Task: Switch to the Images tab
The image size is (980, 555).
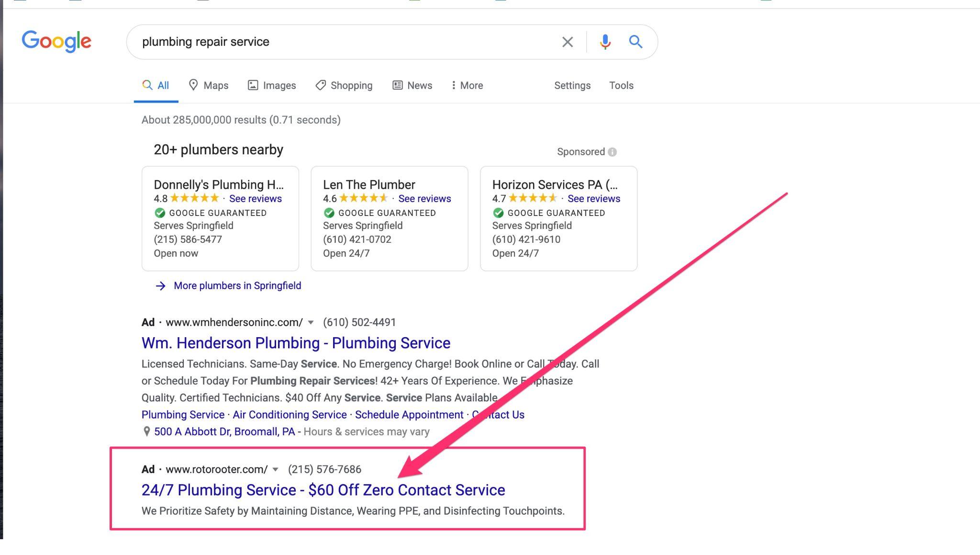Action: pos(271,85)
